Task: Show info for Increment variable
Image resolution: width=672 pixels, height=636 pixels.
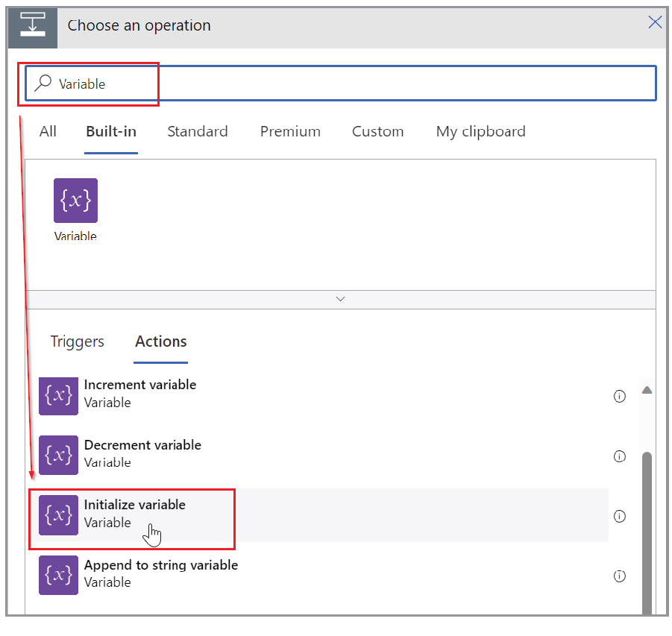Action: point(619,397)
